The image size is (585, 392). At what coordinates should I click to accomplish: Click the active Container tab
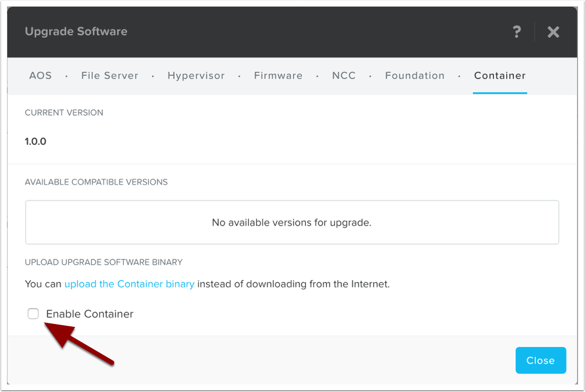pos(500,76)
